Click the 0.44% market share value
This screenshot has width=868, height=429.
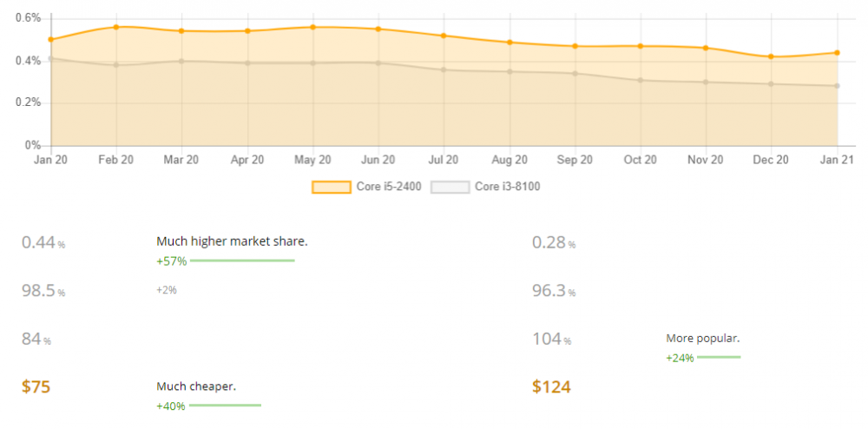(x=43, y=243)
